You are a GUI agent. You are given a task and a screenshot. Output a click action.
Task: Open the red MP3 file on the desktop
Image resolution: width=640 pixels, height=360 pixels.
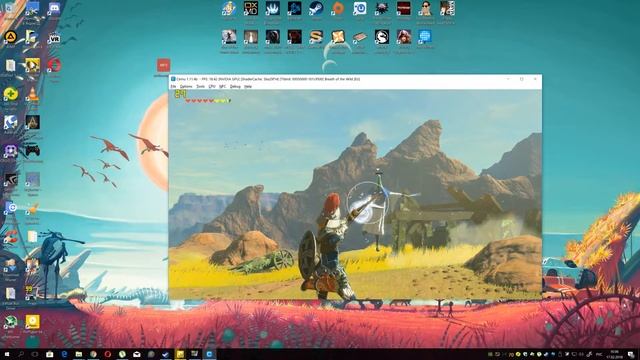tap(163, 65)
